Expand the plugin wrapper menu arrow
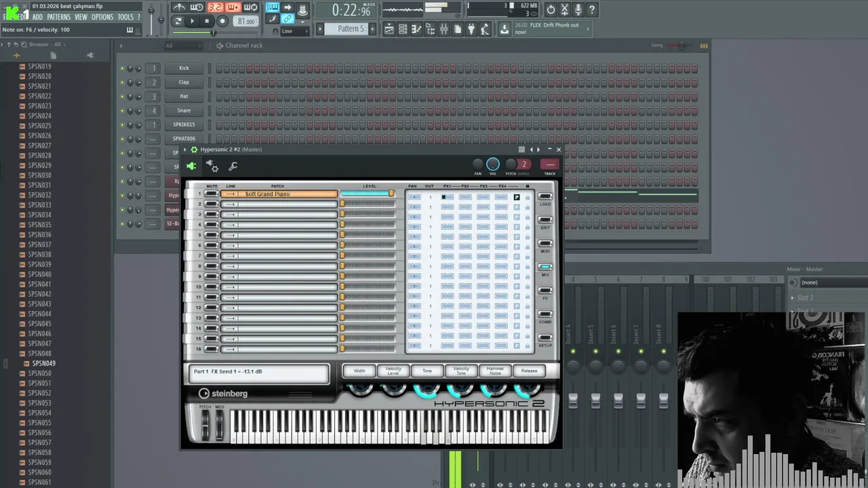This screenshot has width=868, height=488. 185,149
